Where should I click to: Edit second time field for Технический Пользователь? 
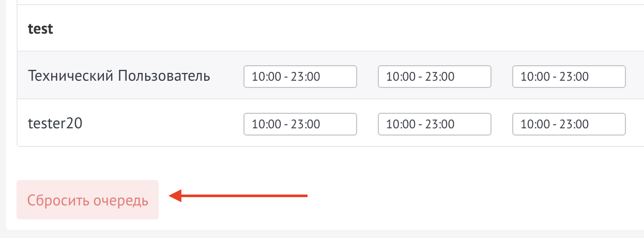(x=434, y=77)
